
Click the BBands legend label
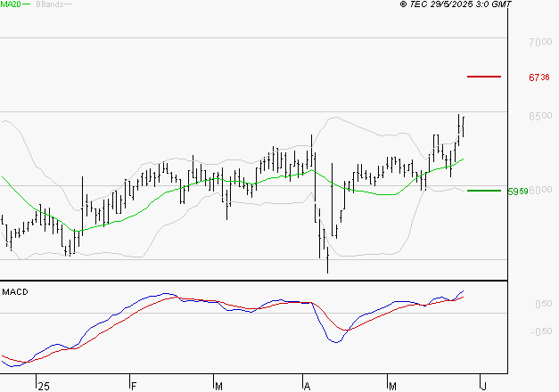(50, 4)
